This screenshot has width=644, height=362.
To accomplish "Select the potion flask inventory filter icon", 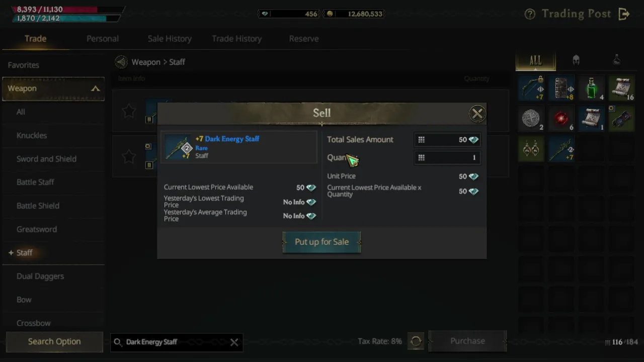I will [616, 60].
